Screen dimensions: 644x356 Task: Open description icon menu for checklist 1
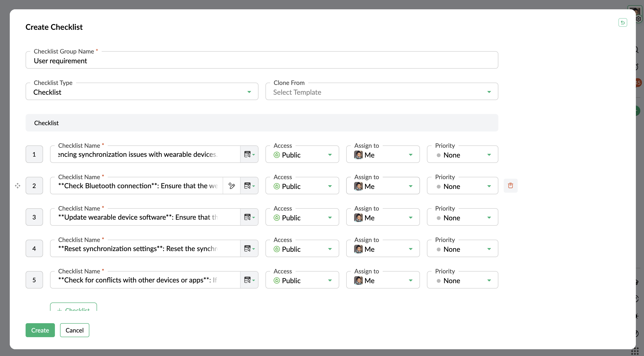click(x=249, y=154)
